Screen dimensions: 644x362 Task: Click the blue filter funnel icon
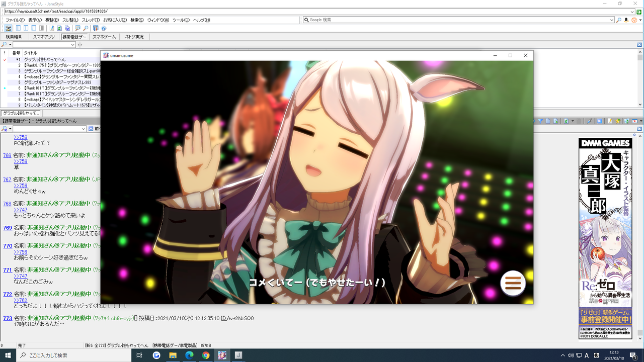pyautogui.click(x=540, y=121)
